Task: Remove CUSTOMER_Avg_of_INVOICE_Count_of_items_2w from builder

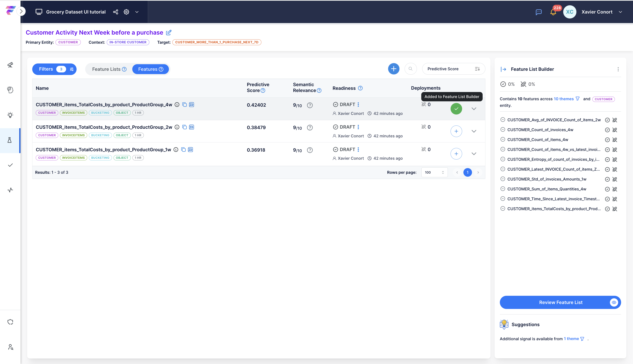Action: 503,119
